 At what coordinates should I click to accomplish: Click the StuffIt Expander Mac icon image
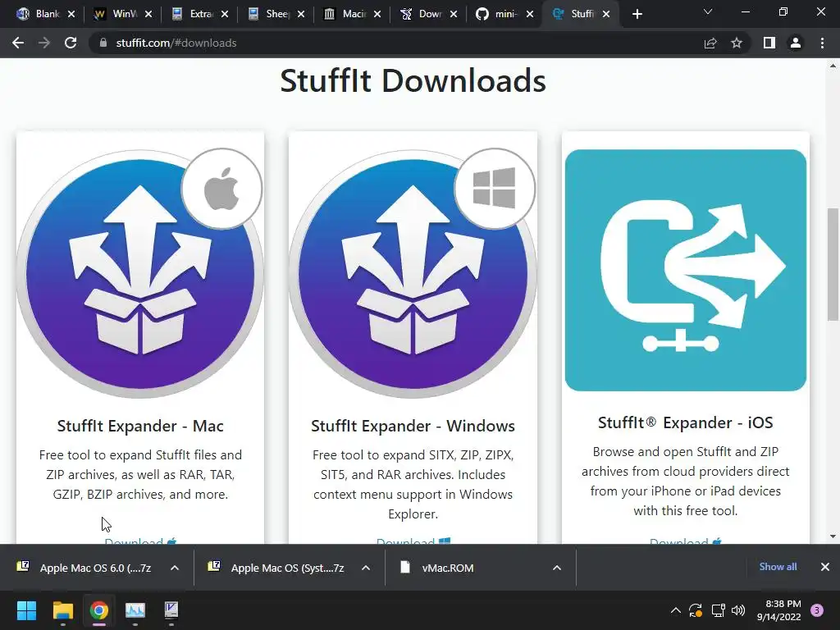(x=139, y=273)
